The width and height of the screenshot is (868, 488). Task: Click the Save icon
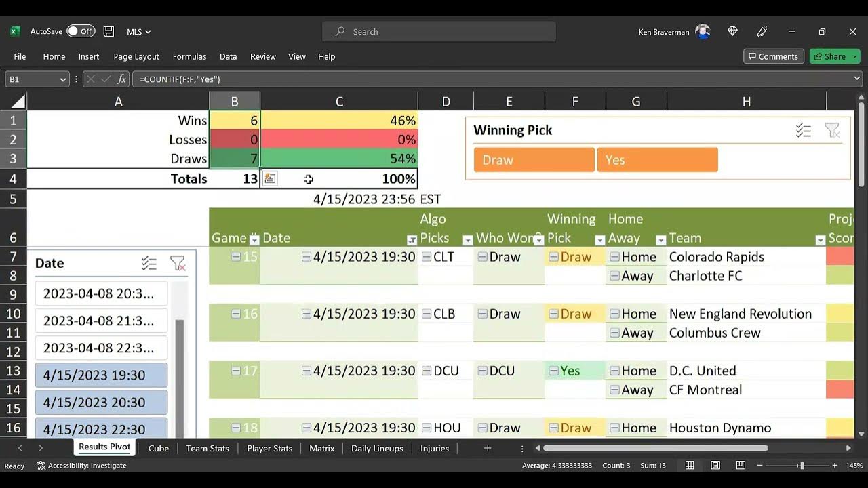coord(108,31)
